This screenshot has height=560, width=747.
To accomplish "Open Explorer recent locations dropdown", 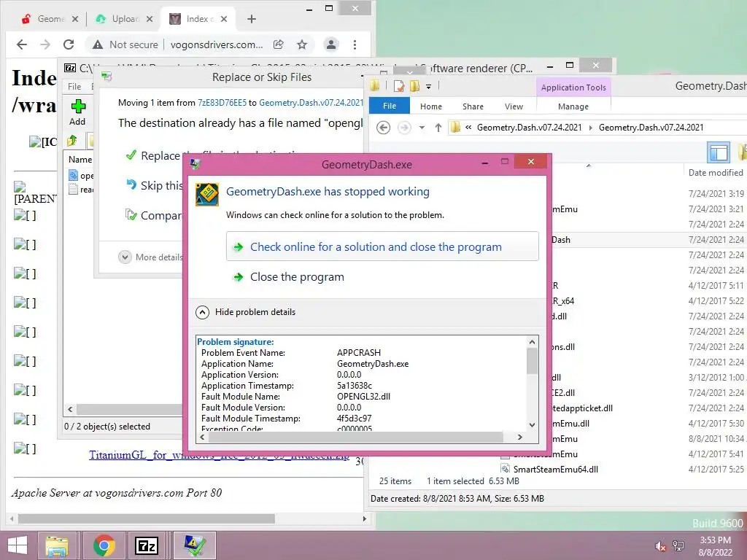I will (x=422, y=128).
